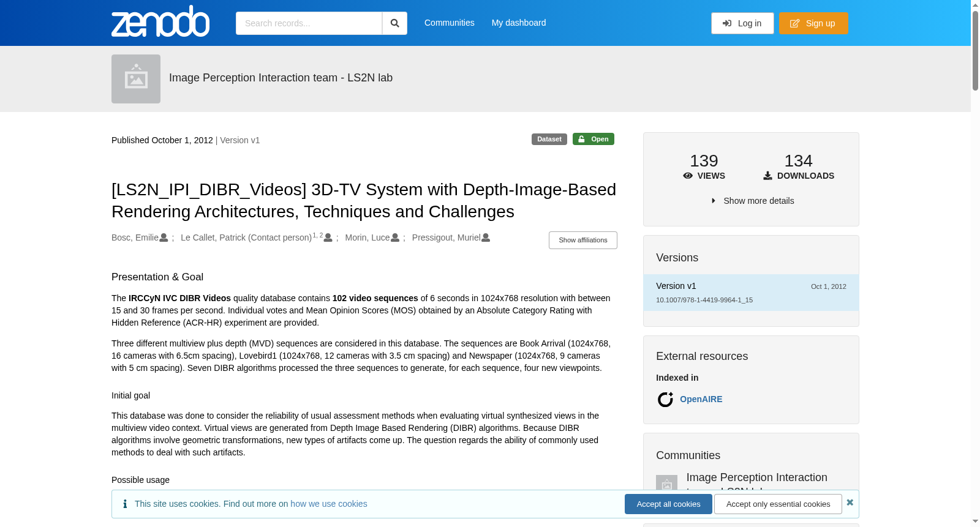
Task: Accept all cookies
Action: click(668, 504)
